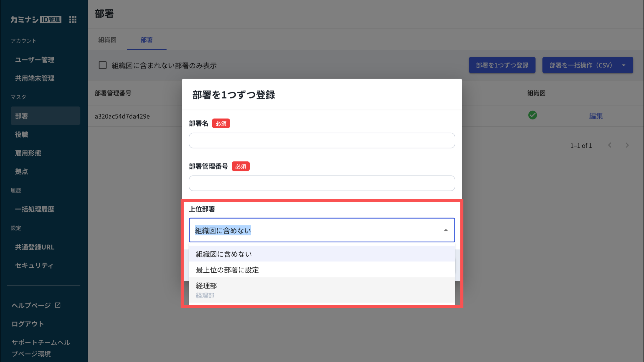
Task: Click ログアウト in the sidebar
Action: tap(28, 324)
